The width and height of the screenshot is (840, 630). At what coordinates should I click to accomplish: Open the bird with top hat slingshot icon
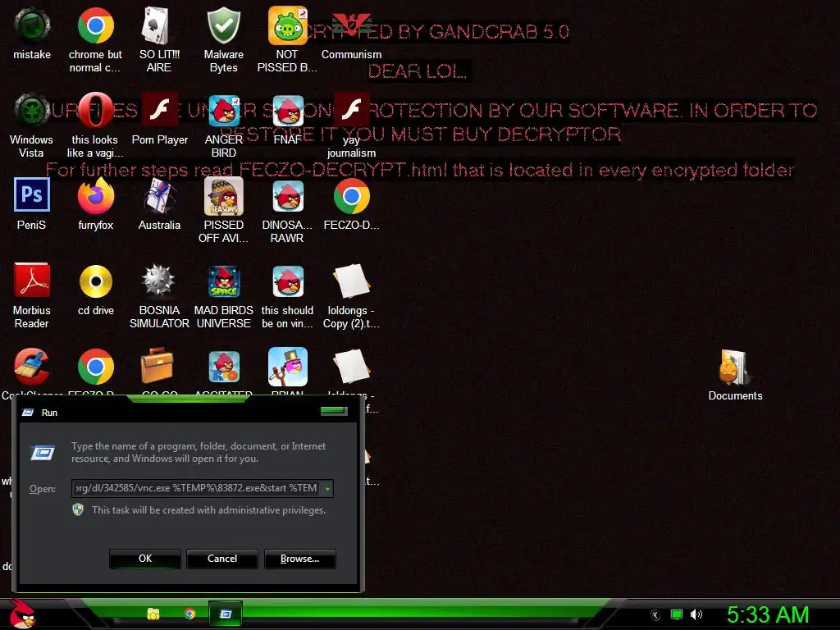pos(287,367)
